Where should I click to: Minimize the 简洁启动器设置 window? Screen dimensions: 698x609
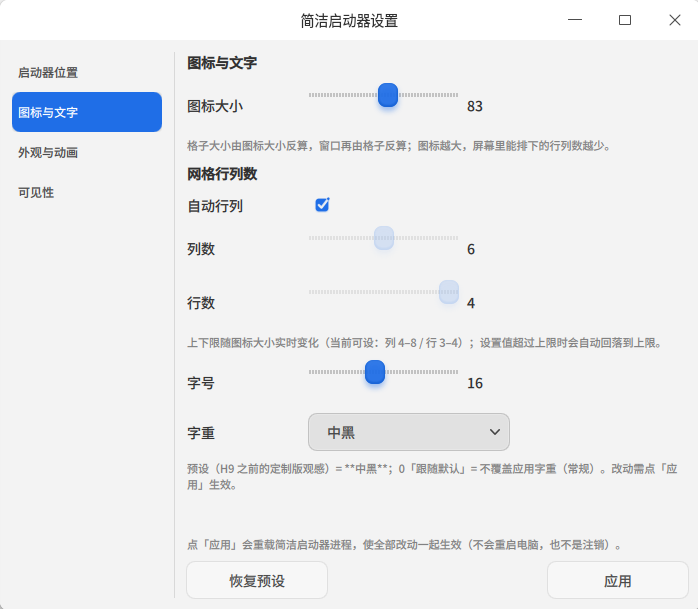click(575, 20)
